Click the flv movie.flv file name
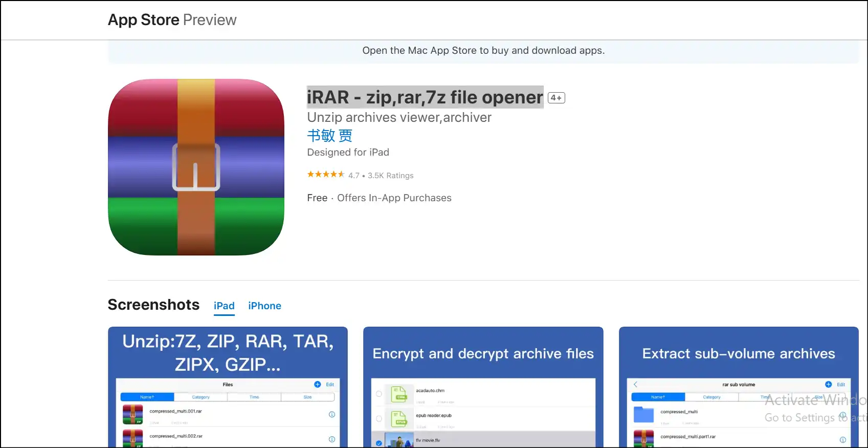The height and width of the screenshot is (448, 868). pos(428,440)
